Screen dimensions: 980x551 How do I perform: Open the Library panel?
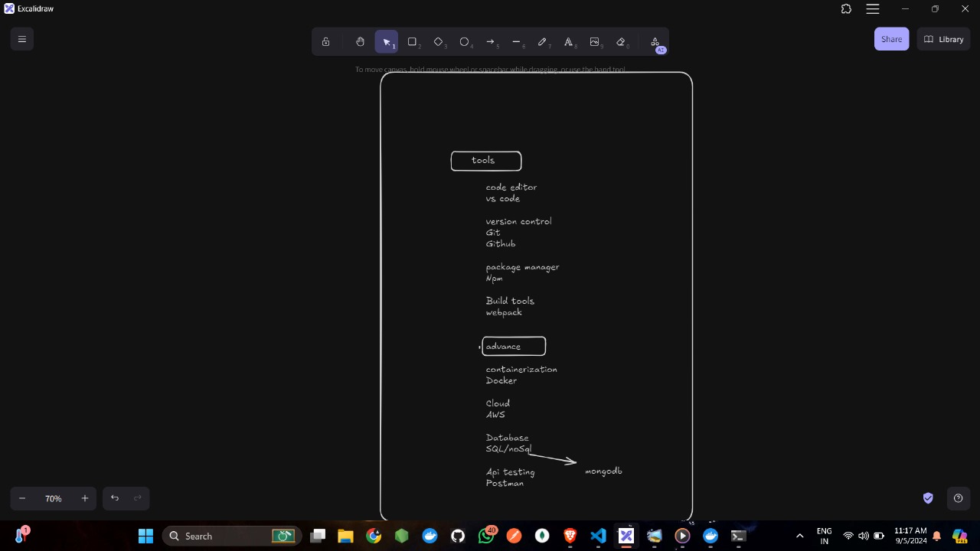943,39
